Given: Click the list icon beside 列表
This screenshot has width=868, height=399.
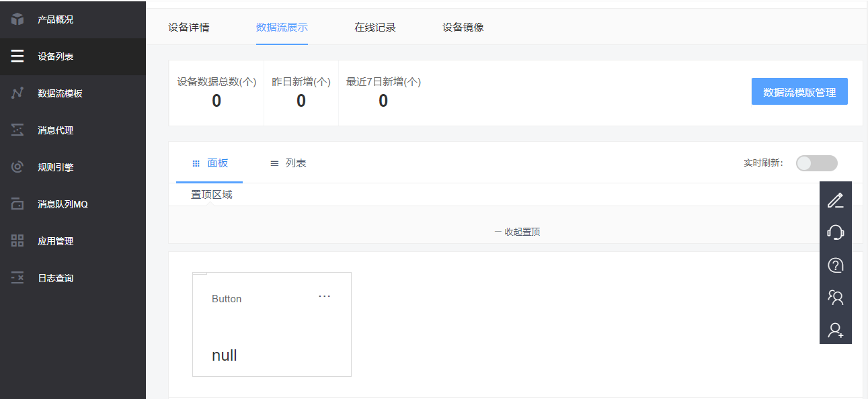Looking at the screenshot, I should tap(274, 163).
